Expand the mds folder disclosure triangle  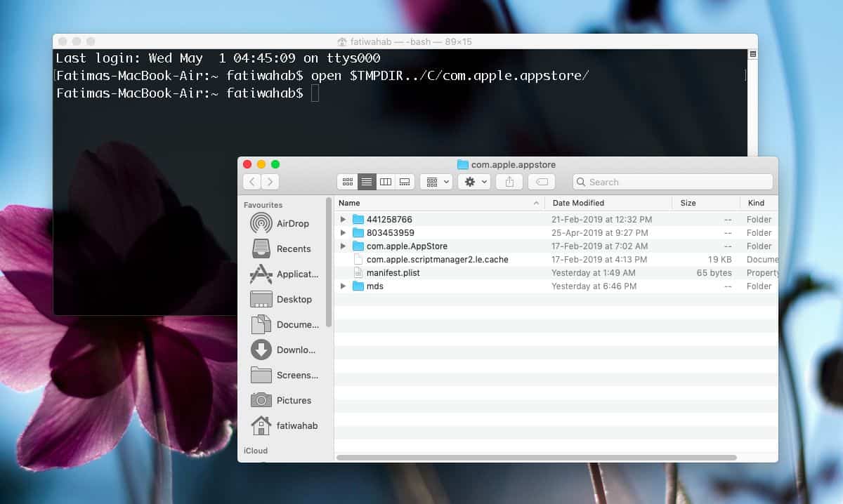pyautogui.click(x=343, y=286)
